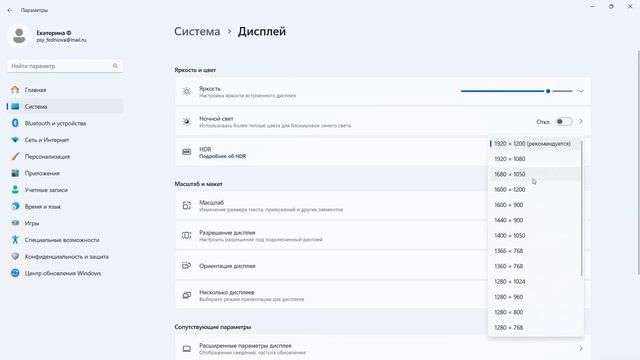The image size is (640, 360).
Task: Open Bluetooth и устройства section
Action: point(65,123)
